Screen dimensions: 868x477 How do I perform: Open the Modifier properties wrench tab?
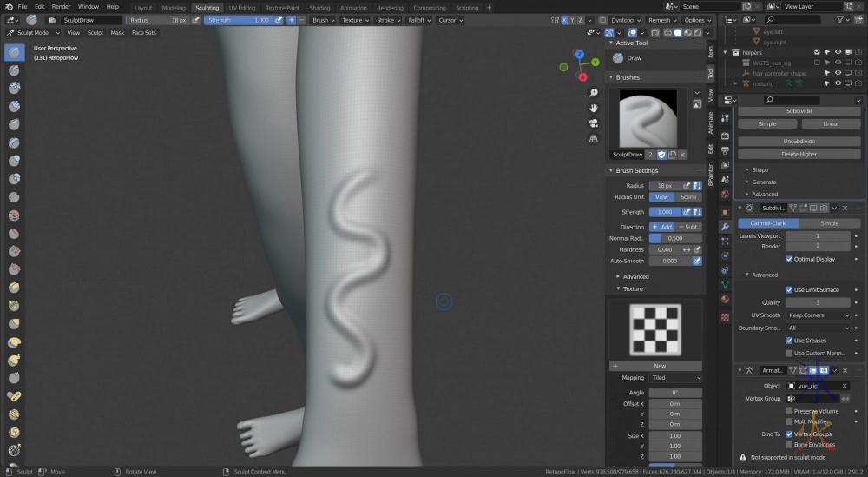click(725, 226)
